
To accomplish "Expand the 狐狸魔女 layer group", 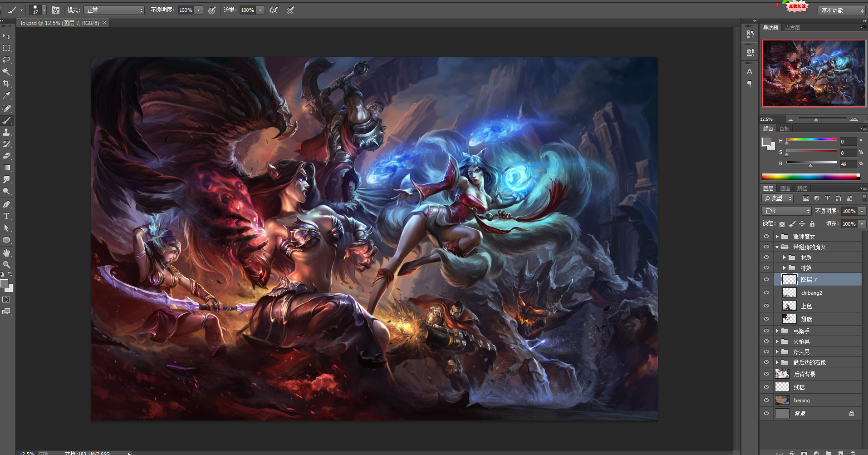I will 777,237.
